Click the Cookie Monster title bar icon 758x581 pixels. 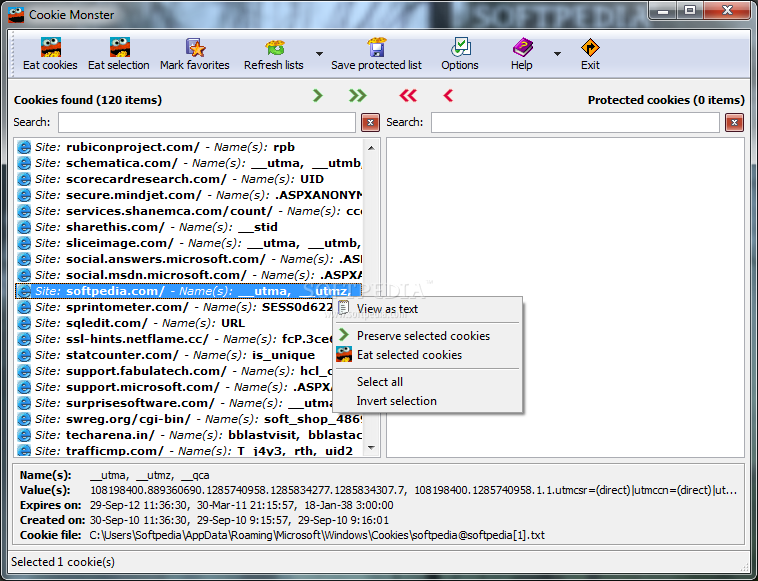pyautogui.click(x=16, y=15)
